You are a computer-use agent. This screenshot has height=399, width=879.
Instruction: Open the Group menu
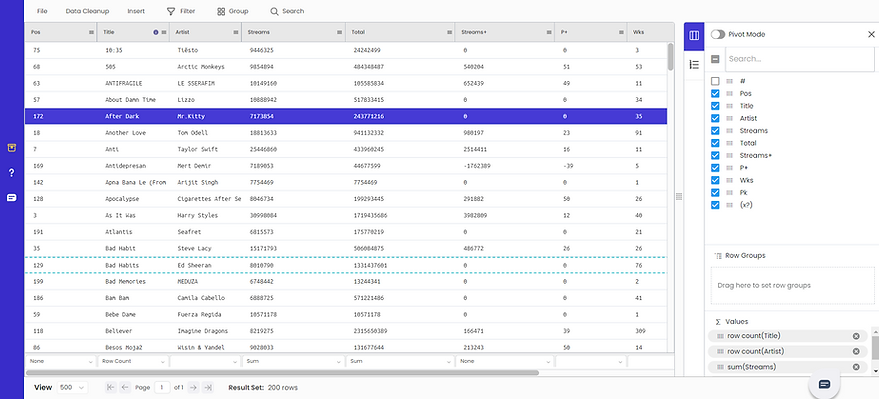(x=233, y=11)
